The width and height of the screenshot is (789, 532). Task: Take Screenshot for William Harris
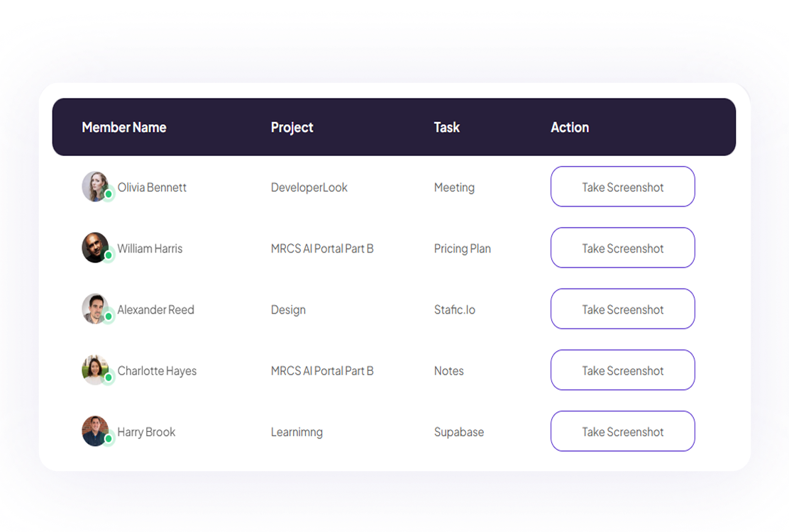(622, 248)
